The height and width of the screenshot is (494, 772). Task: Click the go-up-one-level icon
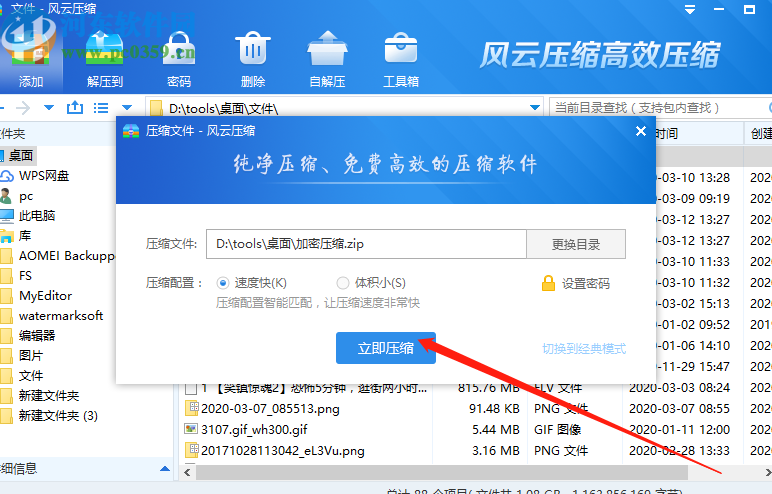pos(74,107)
